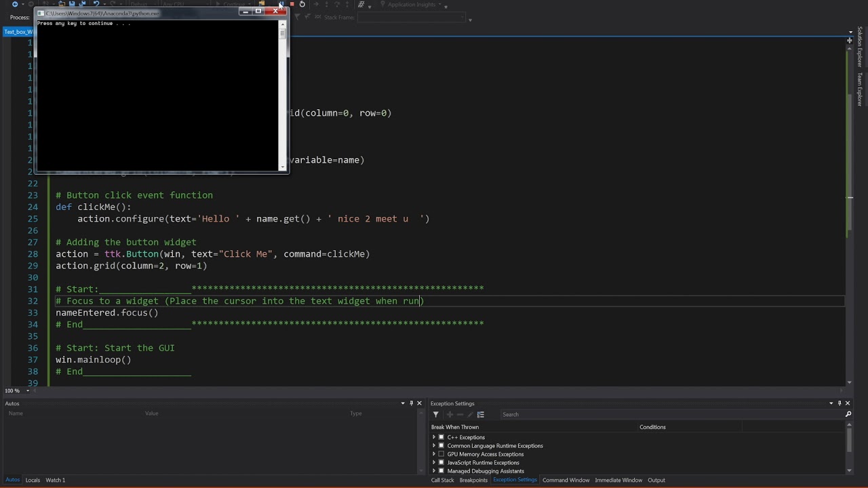Click the filter funnel icon in Exception Settings
Viewport: 868px width, 488px height.
pos(436,415)
